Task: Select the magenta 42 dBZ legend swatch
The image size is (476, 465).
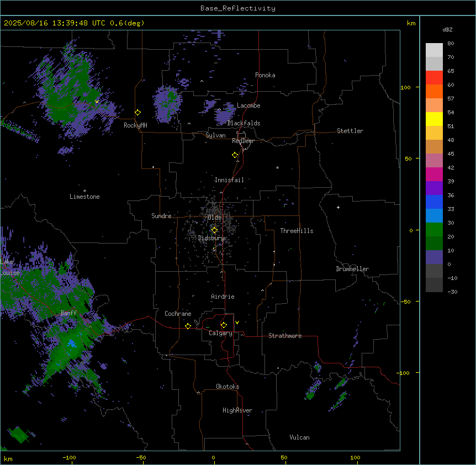Action: 434,174
